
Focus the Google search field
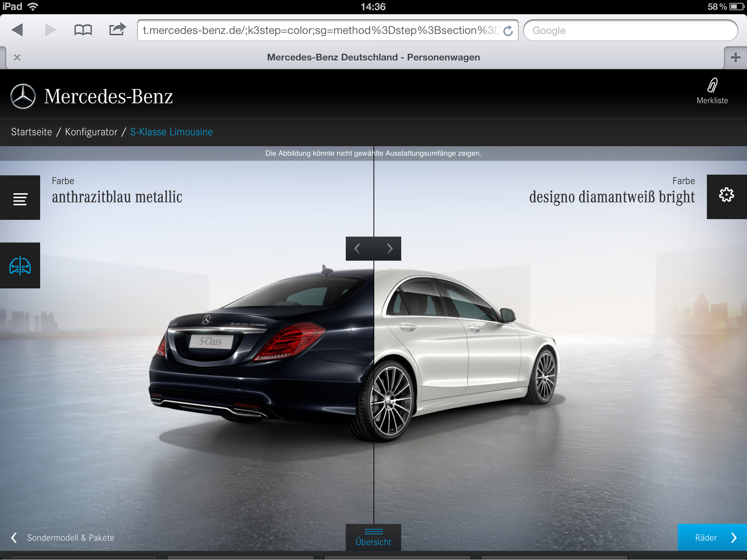tap(630, 31)
